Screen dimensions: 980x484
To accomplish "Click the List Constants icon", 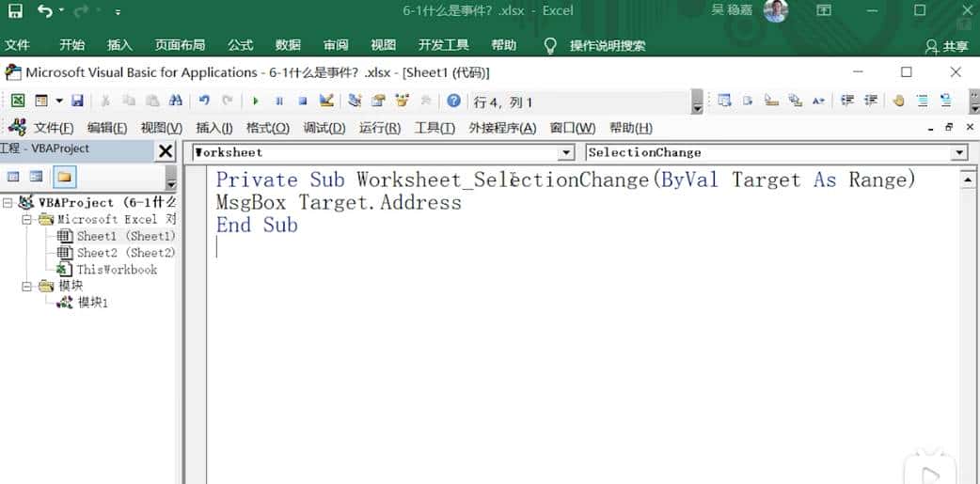I will [x=748, y=101].
